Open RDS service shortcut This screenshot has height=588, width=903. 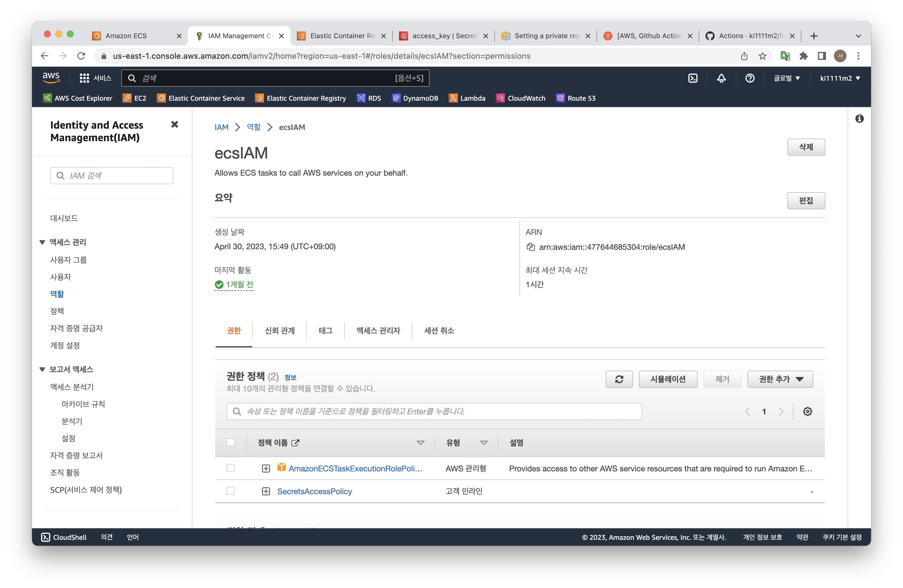(369, 98)
